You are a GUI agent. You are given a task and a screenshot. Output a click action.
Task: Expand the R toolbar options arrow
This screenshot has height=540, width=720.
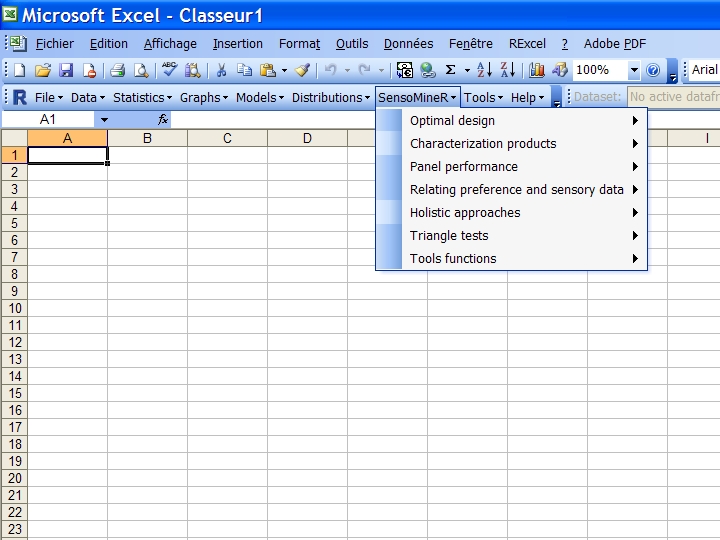[x=557, y=98]
